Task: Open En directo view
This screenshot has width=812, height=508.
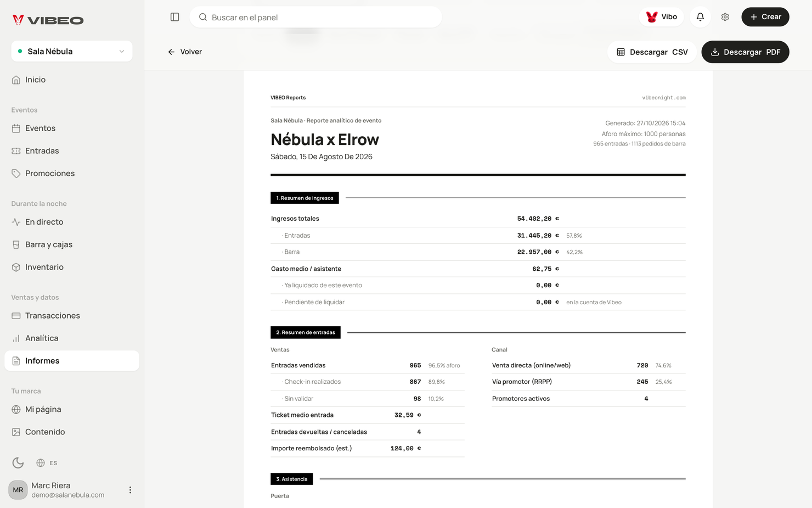Action: coord(72,222)
